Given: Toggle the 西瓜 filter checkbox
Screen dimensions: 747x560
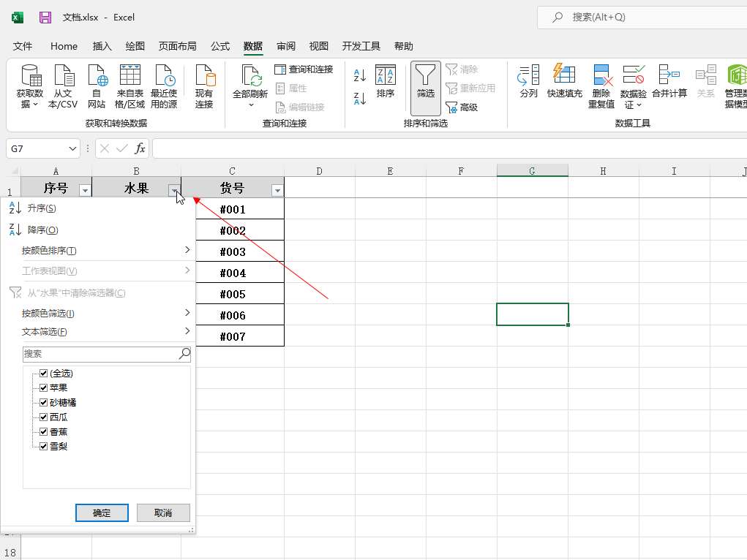Looking at the screenshot, I should [x=44, y=417].
